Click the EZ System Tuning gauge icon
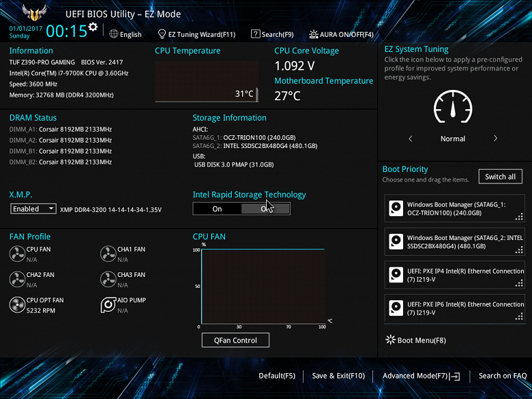The image size is (532, 399). pyautogui.click(x=453, y=106)
